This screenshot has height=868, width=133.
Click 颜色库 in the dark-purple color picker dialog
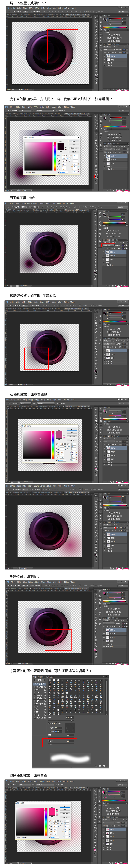click(74, 152)
